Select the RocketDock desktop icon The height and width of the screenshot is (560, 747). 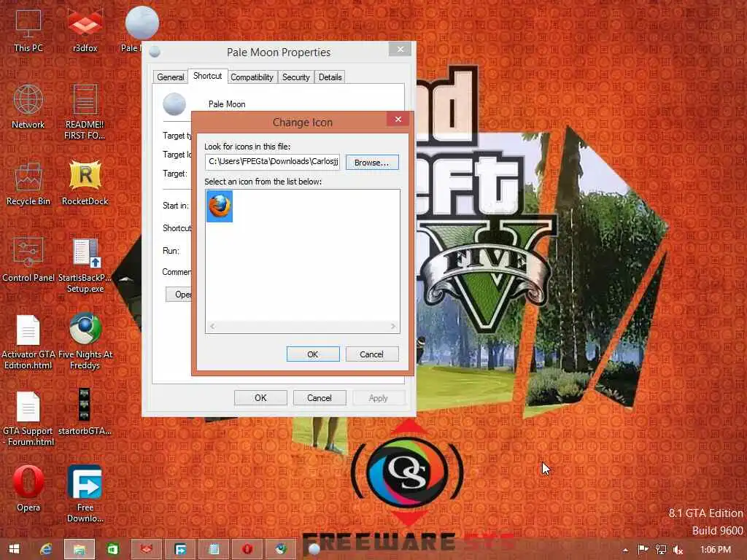click(85, 184)
